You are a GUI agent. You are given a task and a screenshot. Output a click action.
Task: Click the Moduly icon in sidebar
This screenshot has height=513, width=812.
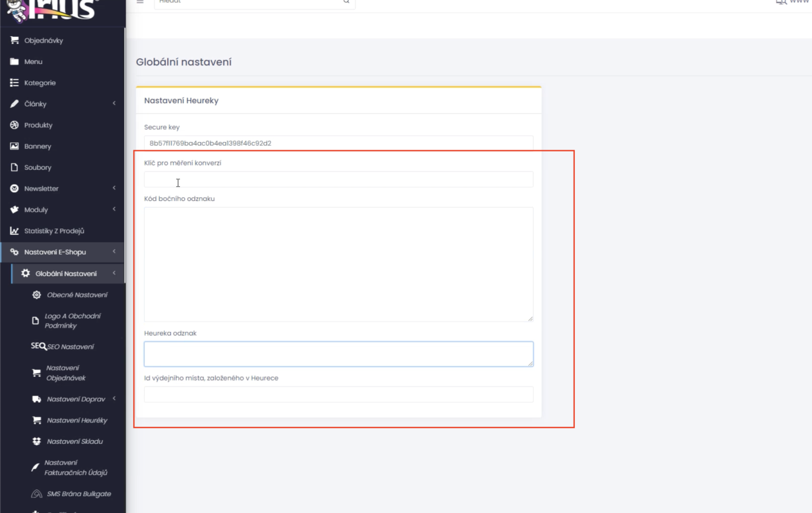pyautogui.click(x=14, y=209)
